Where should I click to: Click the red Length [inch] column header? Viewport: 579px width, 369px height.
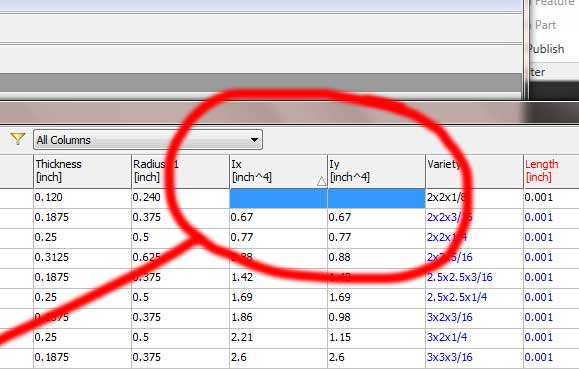(x=551, y=171)
